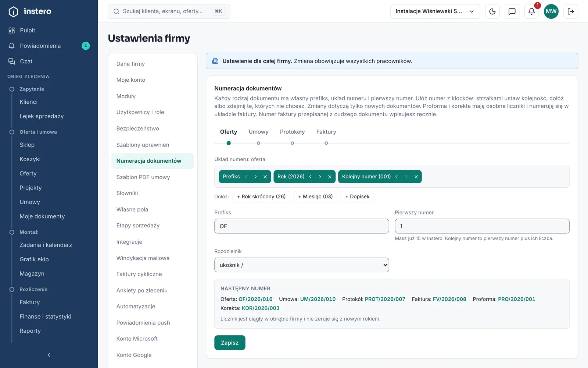Open Czat in sidebar
Viewport: 588px width, 368px height.
coord(49,61)
